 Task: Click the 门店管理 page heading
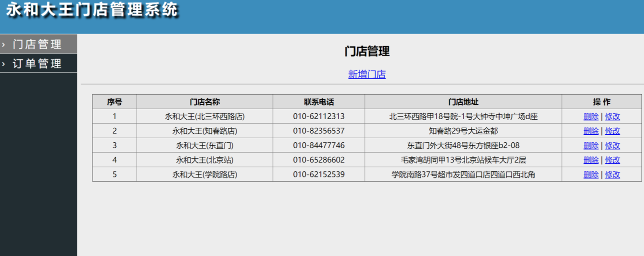tap(367, 51)
